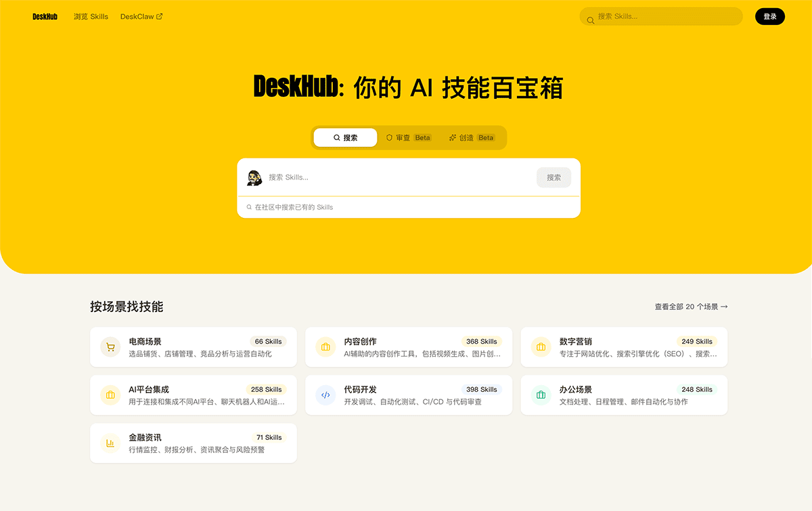812x511 pixels.
Task: Click the code brackets icon on 代码开发 card
Action: tap(325, 395)
